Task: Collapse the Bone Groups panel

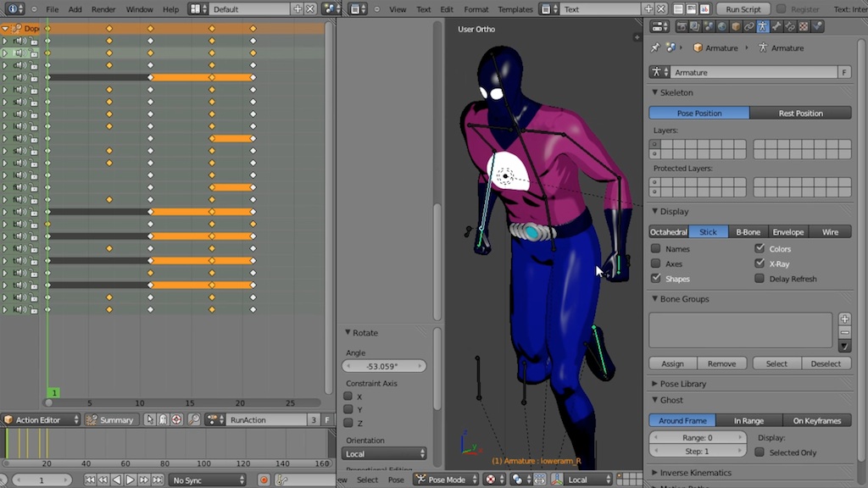Action: 655,298
